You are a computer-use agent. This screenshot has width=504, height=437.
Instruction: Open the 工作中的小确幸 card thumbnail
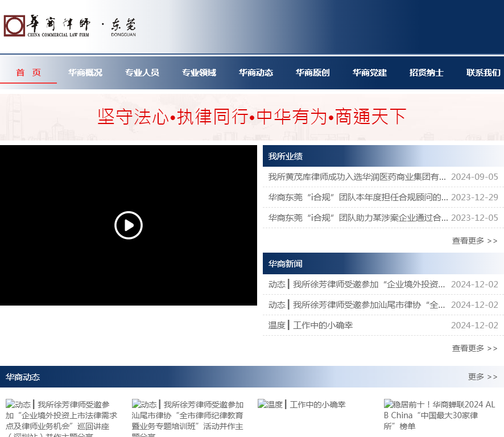click(301, 404)
